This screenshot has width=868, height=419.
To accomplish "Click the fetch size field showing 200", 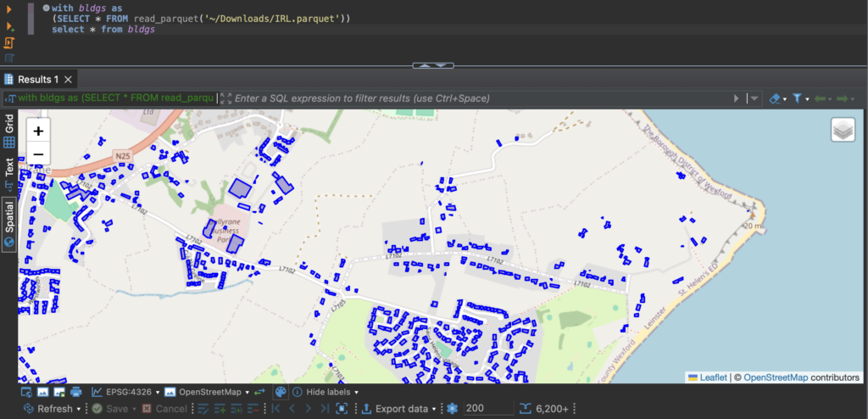I will [489, 409].
